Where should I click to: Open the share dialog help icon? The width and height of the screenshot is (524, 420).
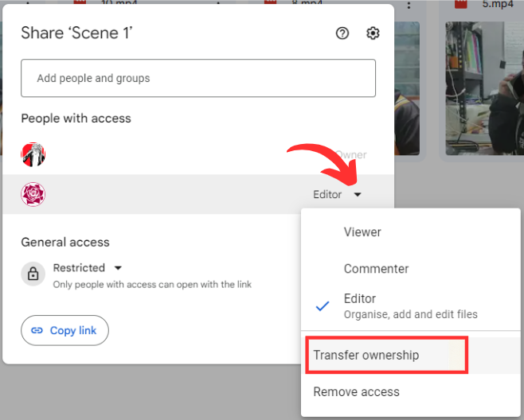(342, 33)
